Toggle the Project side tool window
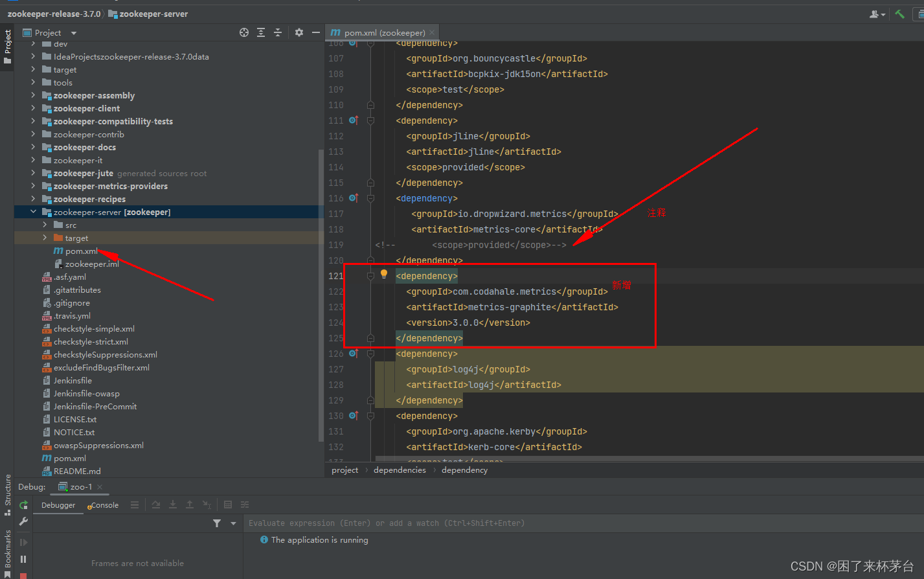The width and height of the screenshot is (924, 579). pos(7,47)
